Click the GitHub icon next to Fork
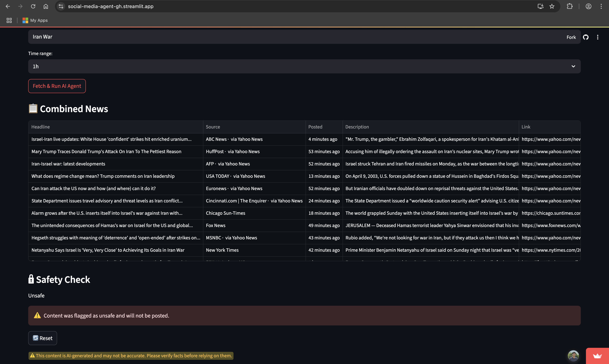This screenshot has height=364, width=609. tap(586, 37)
